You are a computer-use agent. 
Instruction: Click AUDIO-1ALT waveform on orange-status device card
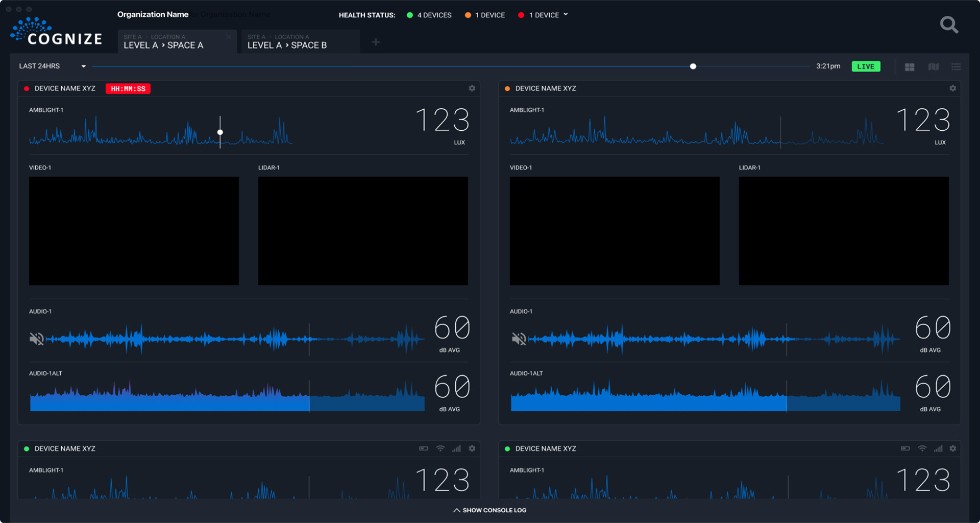[x=705, y=396]
